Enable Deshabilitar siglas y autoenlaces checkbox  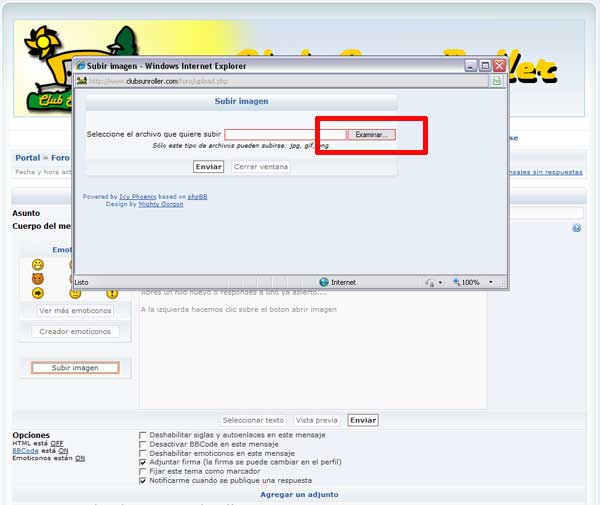coord(143,435)
